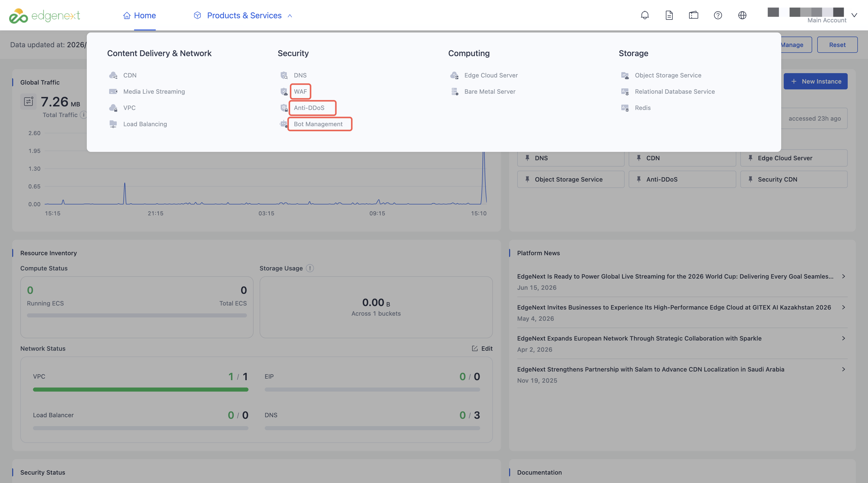Screen dimensions: 868x483
Task: Expand the World Cup news item chevron
Action: (x=843, y=276)
